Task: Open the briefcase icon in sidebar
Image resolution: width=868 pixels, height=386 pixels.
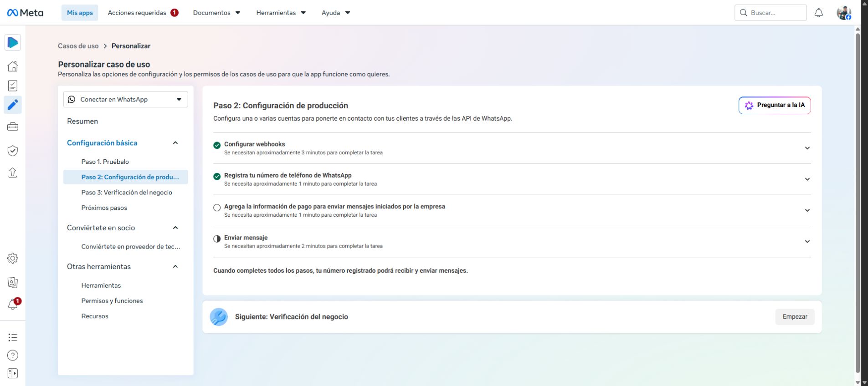Action: click(x=13, y=127)
